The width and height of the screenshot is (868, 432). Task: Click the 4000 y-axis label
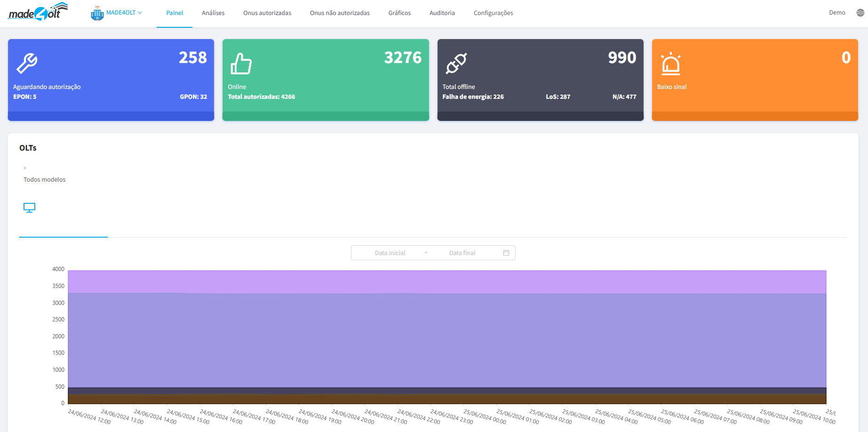click(x=58, y=269)
